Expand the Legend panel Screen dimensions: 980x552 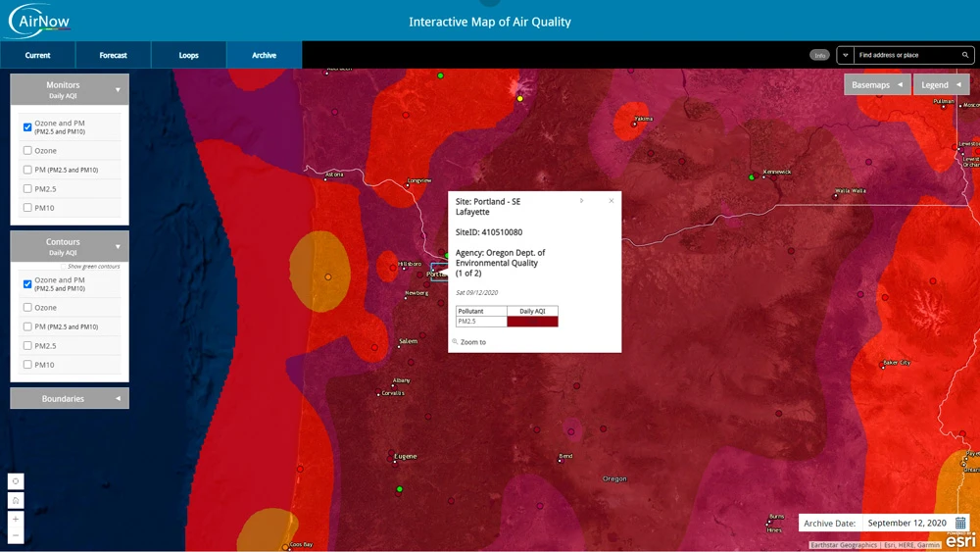point(941,85)
